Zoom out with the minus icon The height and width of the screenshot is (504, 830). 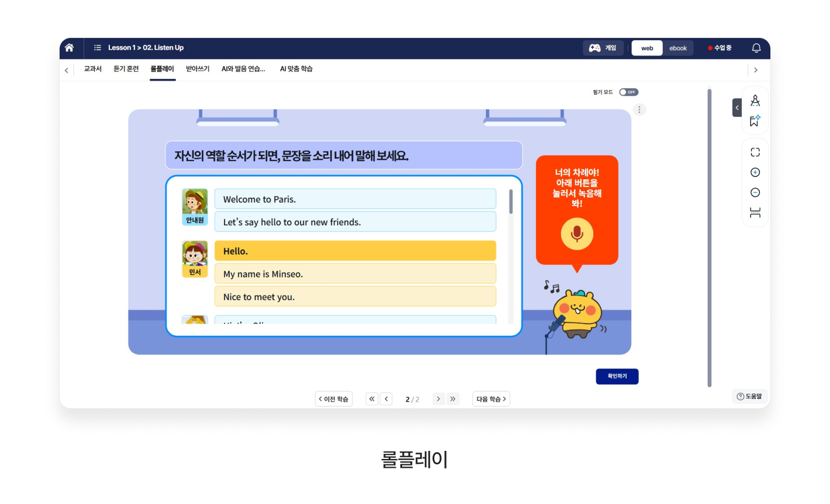click(755, 193)
